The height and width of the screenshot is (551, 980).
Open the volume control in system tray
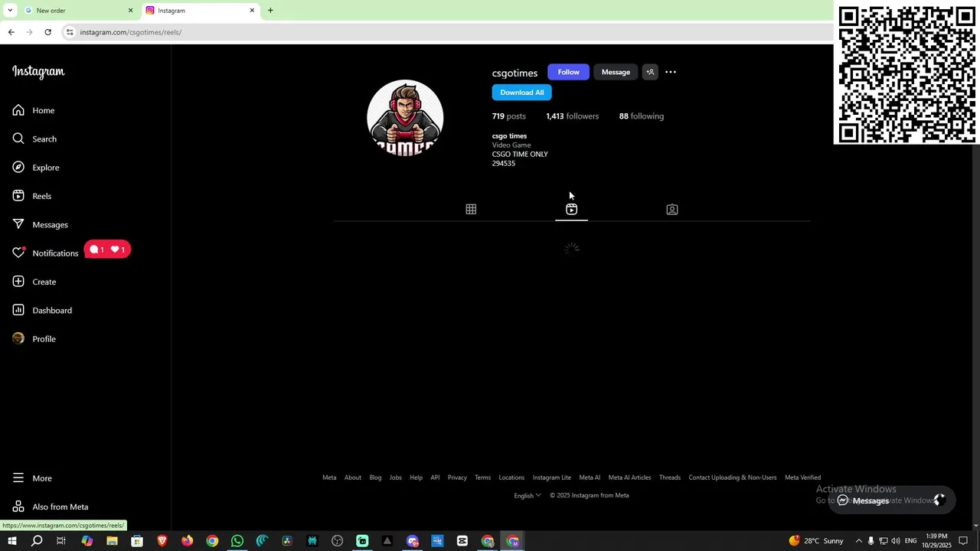[896, 541]
